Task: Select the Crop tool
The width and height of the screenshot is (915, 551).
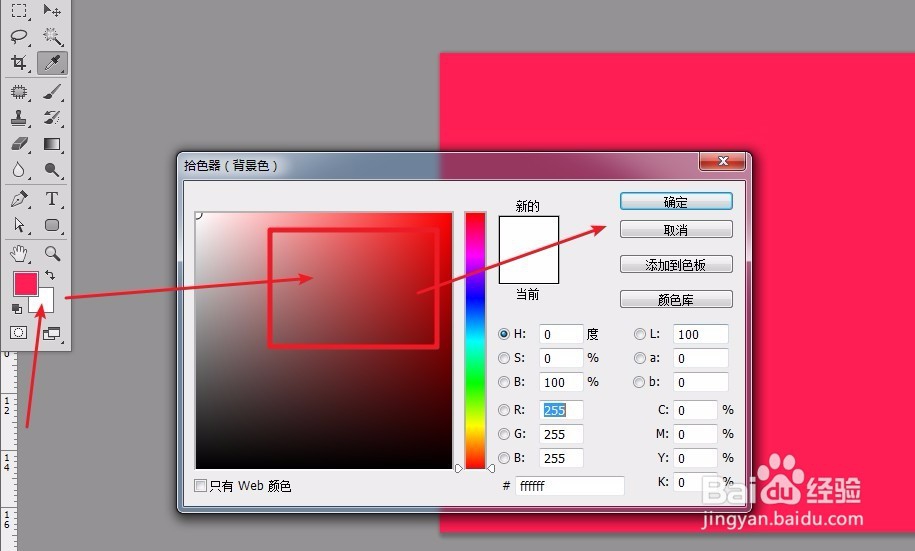Action: (x=19, y=62)
